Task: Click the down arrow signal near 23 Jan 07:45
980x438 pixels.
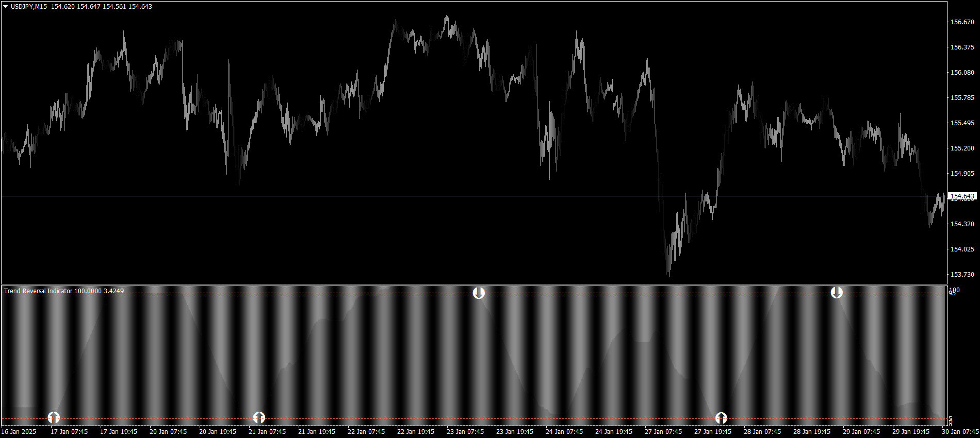Action: pos(479,293)
